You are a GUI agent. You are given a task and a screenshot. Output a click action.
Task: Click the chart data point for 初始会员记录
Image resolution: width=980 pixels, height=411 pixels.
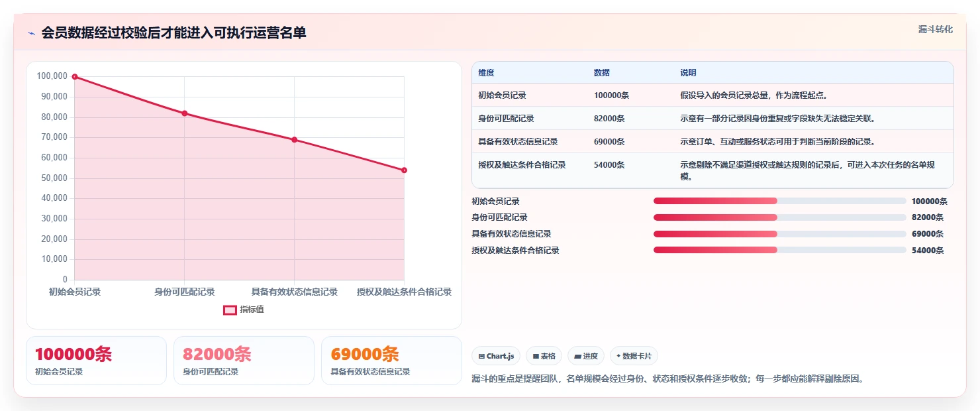tap(75, 77)
